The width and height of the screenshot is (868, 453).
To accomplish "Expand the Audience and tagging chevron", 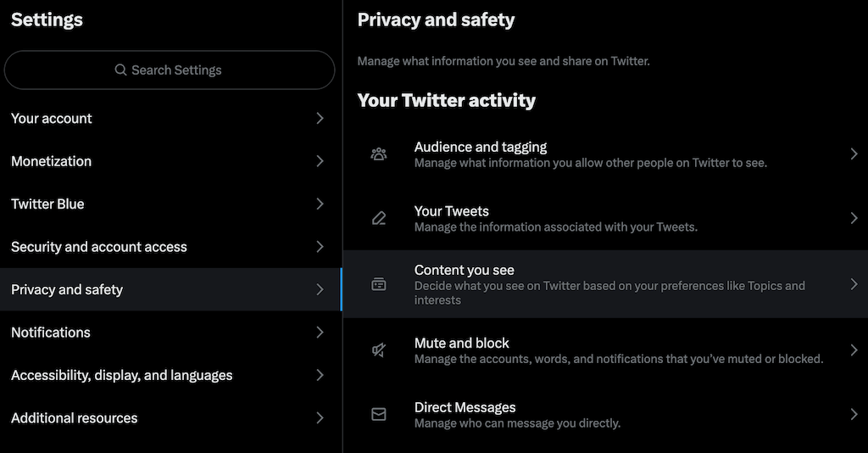I will pos(854,154).
